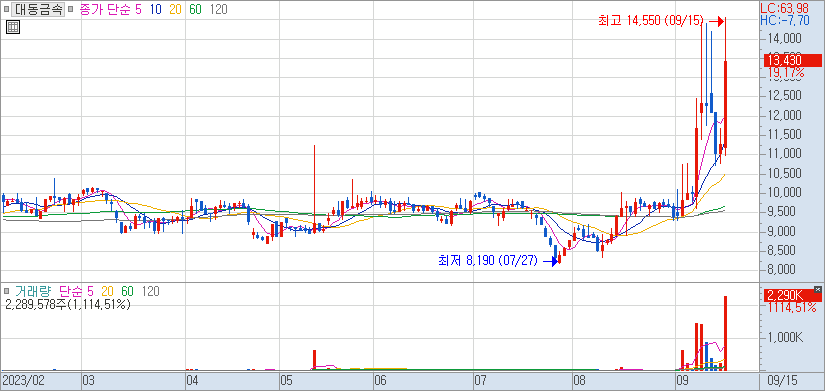Viewport: 825px width, 391px height.
Task: Click the orange 20 volume average label
Action: click(x=107, y=291)
